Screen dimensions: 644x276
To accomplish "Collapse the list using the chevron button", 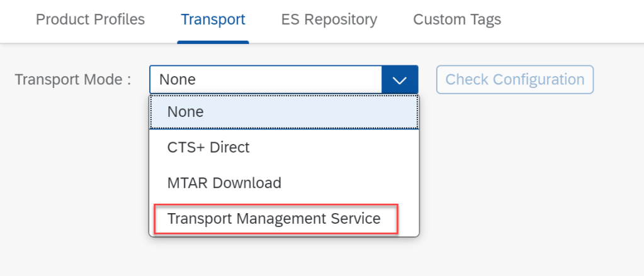I will (x=400, y=80).
